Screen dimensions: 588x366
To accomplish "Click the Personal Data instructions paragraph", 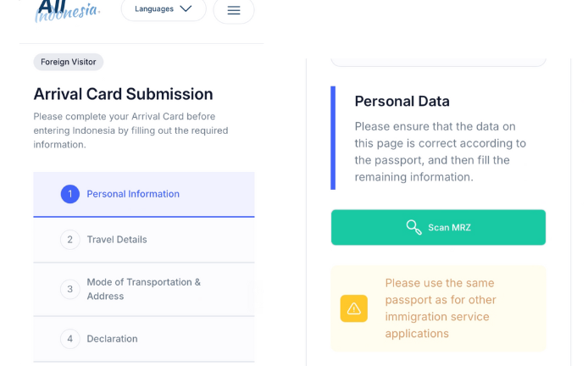I will (x=440, y=152).
